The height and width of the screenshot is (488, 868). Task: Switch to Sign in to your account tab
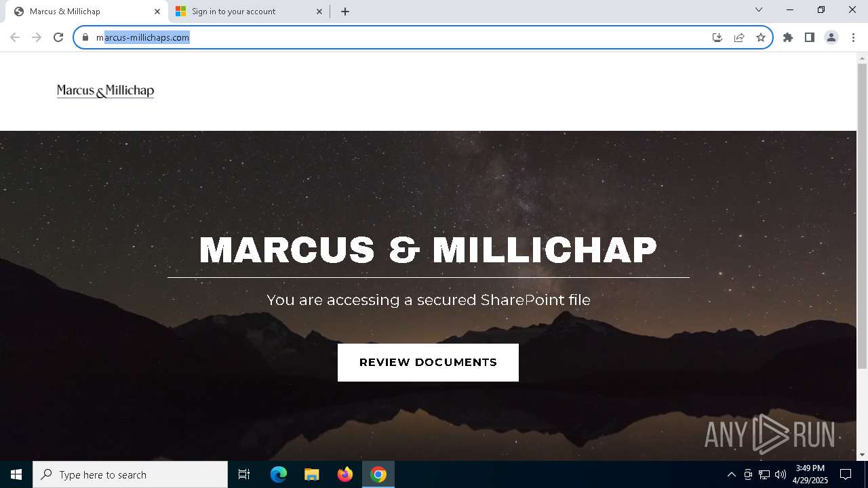pos(249,12)
